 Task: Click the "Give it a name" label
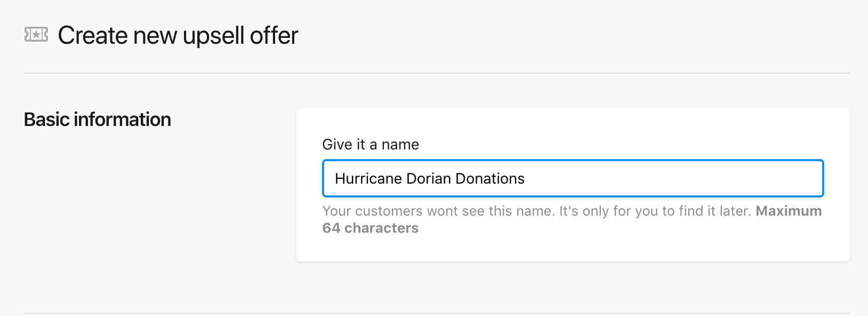[x=371, y=145]
